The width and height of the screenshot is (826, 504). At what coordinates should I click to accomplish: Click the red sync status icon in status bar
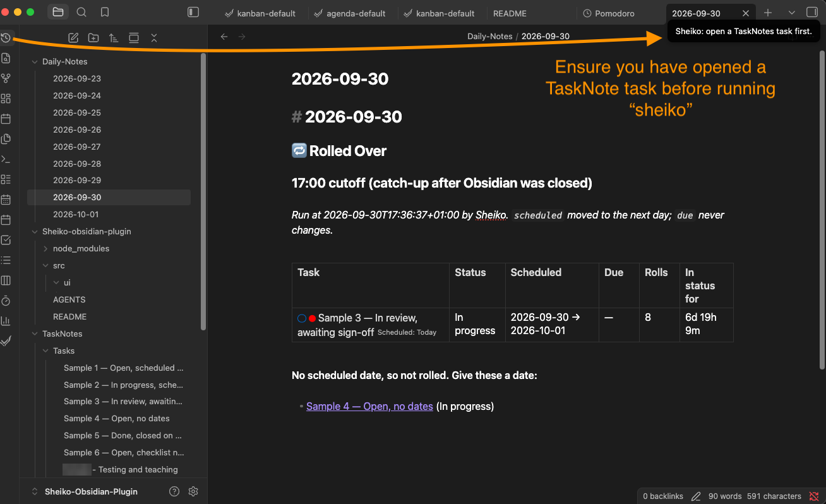click(x=814, y=496)
